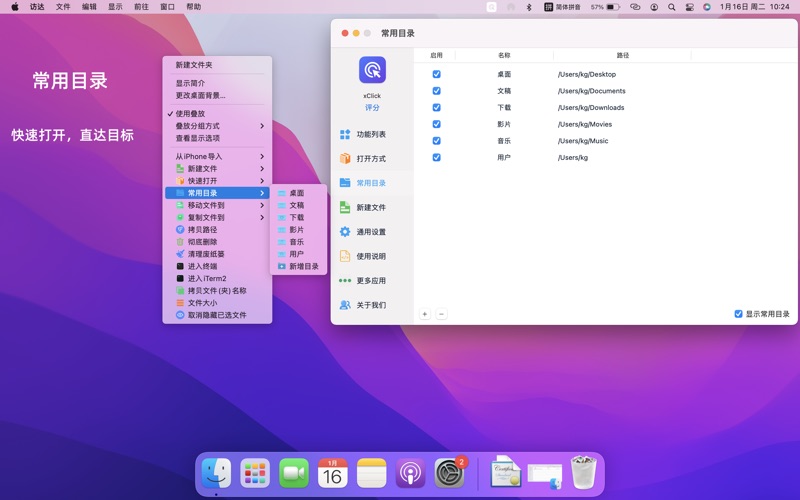Open the Trash in the Dock
The height and width of the screenshot is (500, 800).
[x=584, y=473]
